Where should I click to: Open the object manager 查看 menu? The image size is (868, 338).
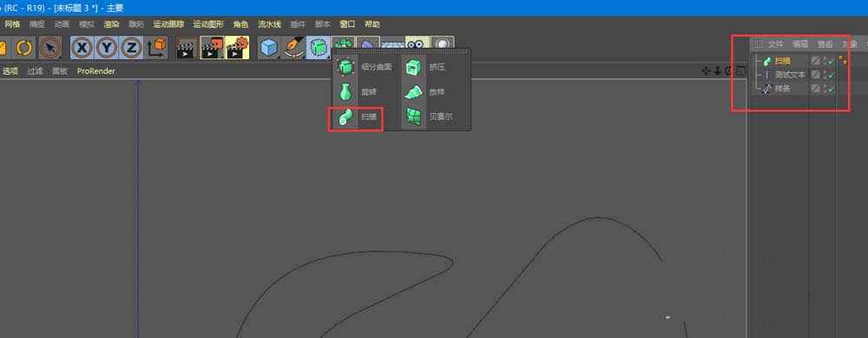point(825,44)
